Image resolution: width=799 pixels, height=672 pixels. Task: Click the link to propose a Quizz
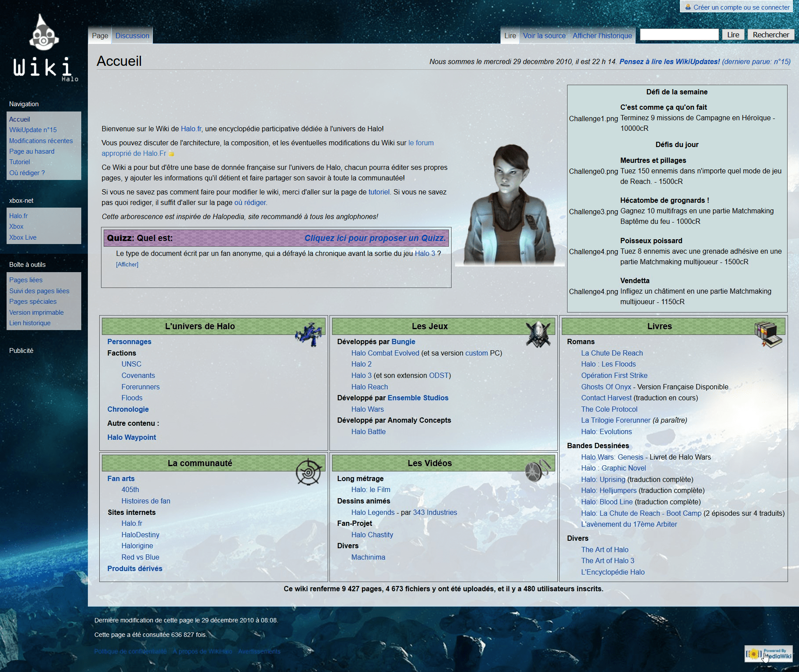(375, 238)
